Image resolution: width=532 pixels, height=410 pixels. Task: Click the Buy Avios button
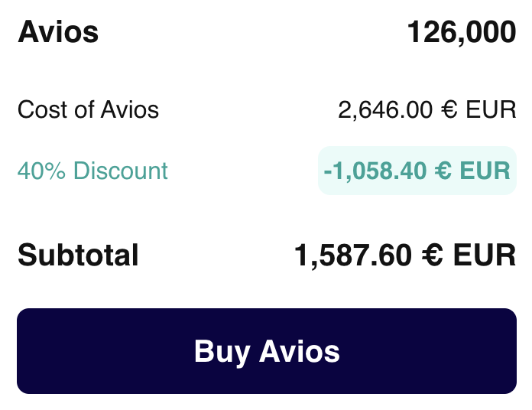point(266,351)
